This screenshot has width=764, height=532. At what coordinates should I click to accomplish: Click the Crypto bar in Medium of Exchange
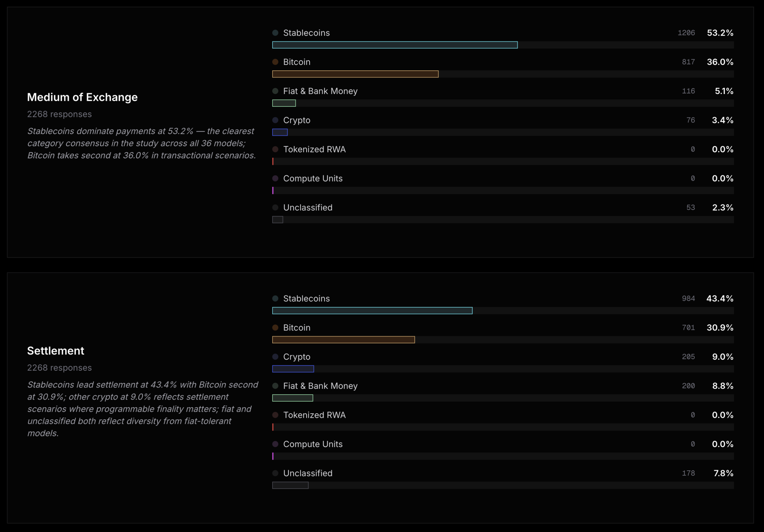280,132
